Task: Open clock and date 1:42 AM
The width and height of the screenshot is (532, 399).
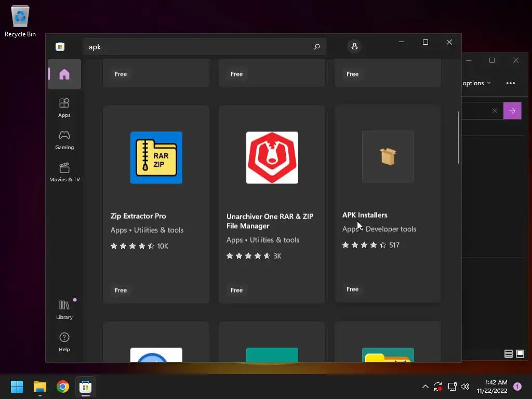Action: point(492,387)
